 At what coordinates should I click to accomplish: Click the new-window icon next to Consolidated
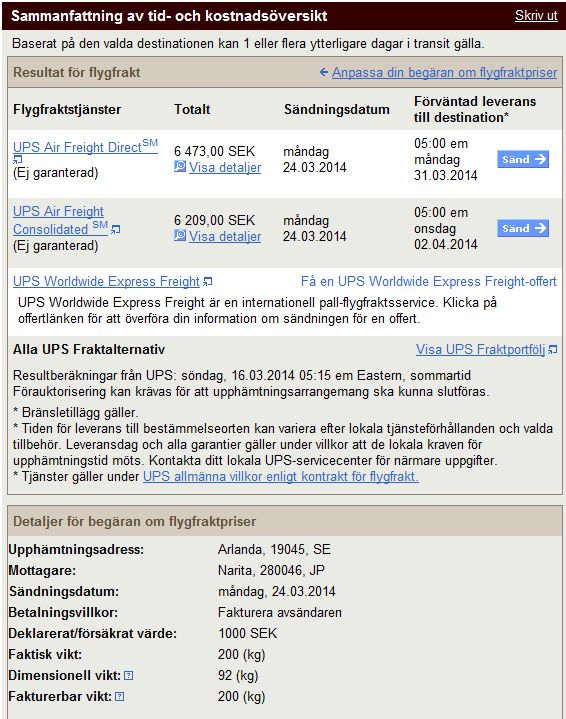116,229
